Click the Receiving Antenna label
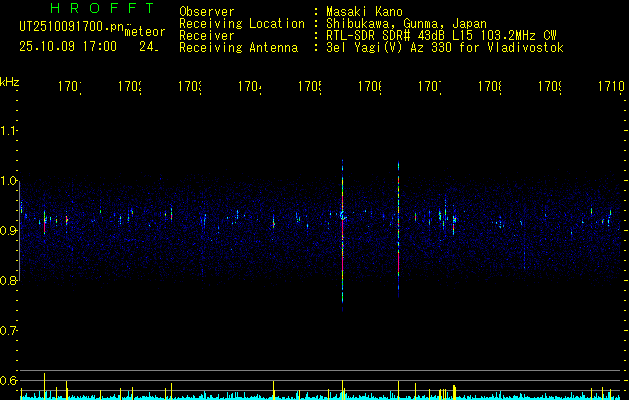This screenshot has height=400, width=629. pyautogui.click(x=238, y=48)
